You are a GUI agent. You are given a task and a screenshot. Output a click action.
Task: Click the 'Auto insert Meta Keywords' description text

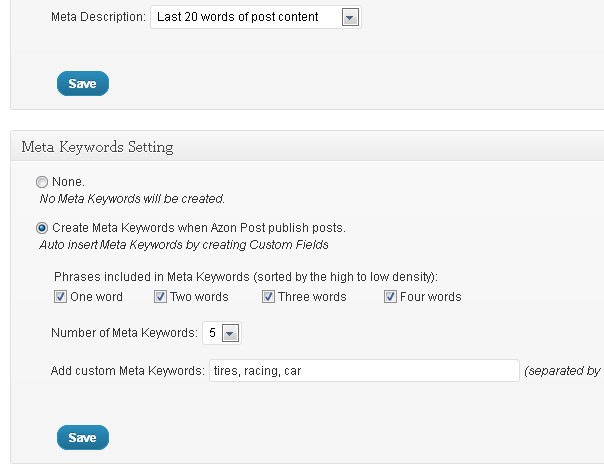tap(184, 245)
